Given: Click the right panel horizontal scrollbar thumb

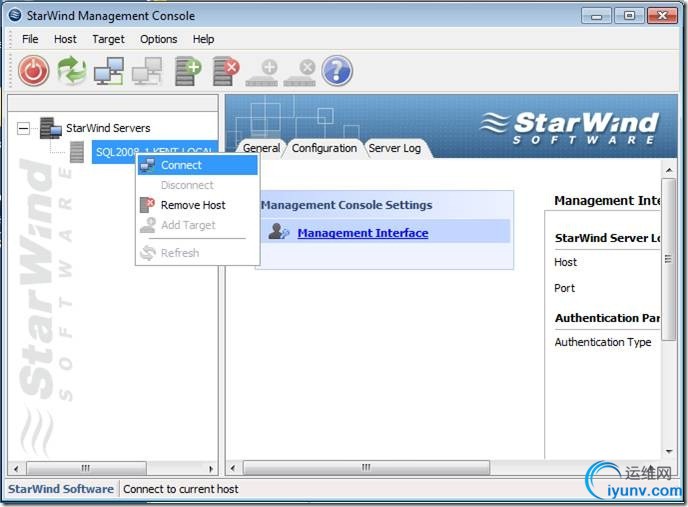Looking at the screenshot, I should 366,467.
